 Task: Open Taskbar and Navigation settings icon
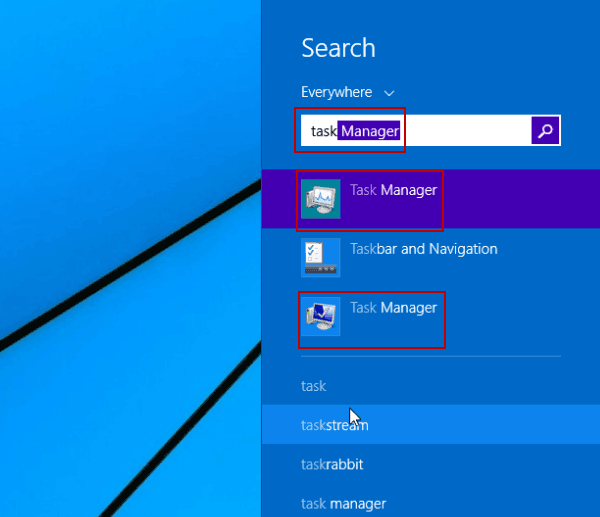(x=321, y=258)
